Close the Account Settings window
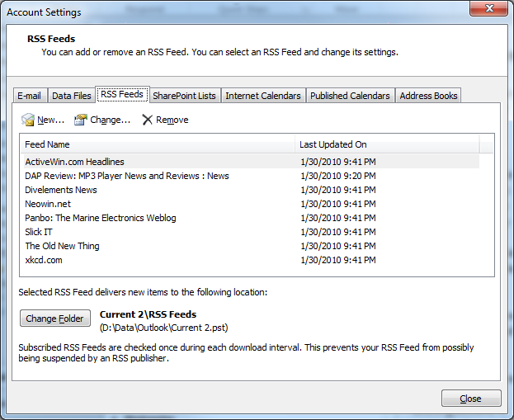 point(488,8)
